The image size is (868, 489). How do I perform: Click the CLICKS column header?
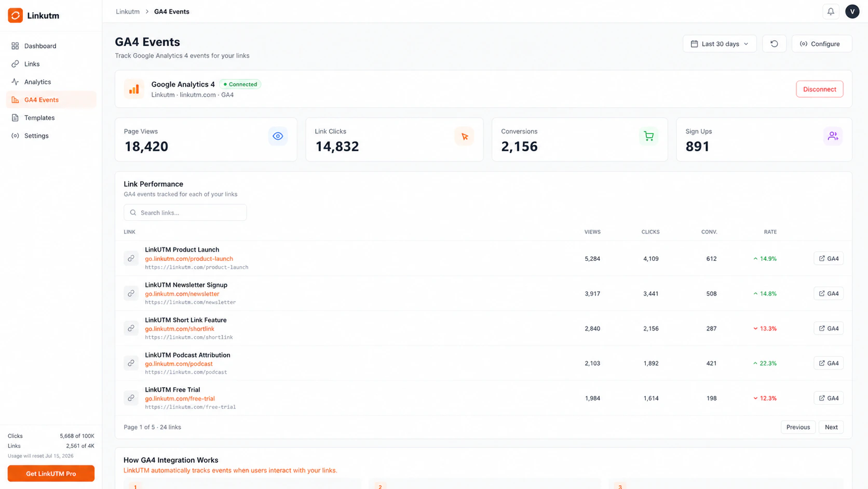point(650,232)
